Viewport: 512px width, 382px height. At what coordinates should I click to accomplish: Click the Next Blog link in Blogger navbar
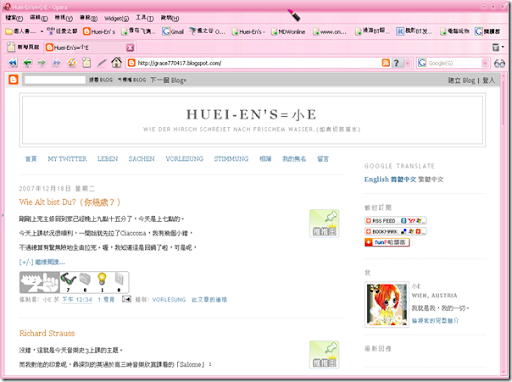168,80
